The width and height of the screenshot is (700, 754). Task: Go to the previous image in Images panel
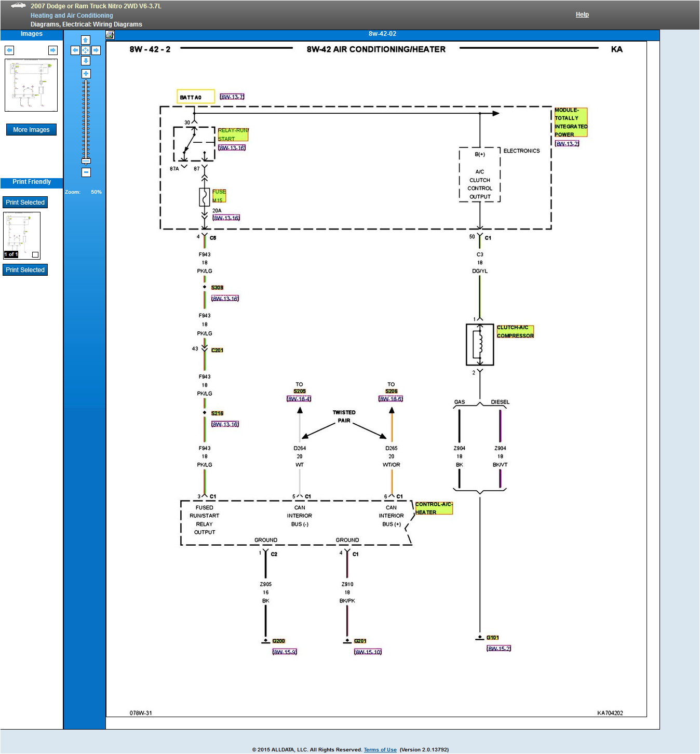9,50
